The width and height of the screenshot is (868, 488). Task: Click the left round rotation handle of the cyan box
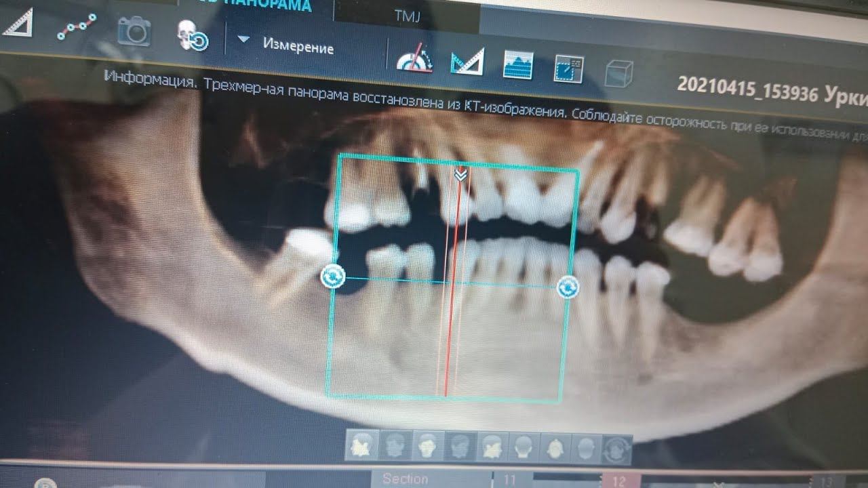click(333, 277)
